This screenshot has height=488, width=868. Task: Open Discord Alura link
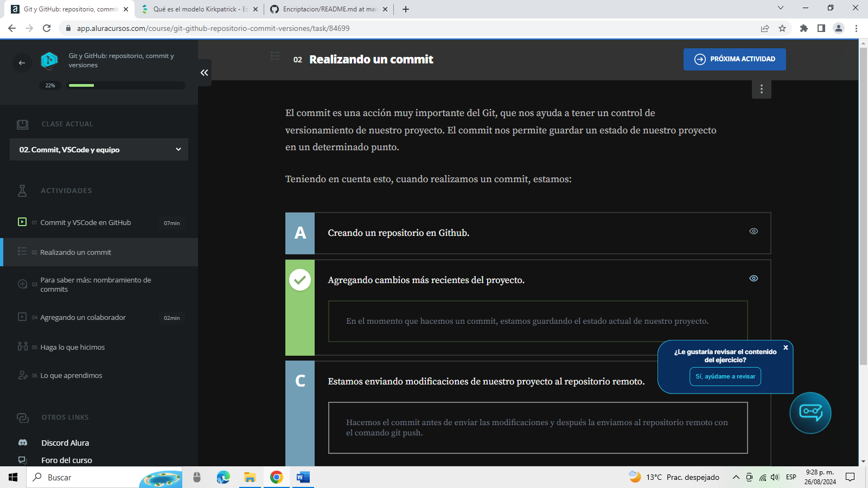pyautogui.click(x=65, y=443)
